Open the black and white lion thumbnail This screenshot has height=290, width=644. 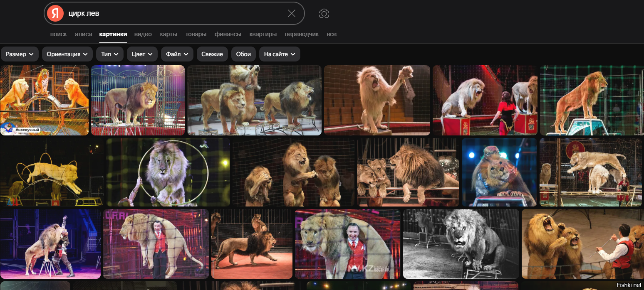pos(461,244)
